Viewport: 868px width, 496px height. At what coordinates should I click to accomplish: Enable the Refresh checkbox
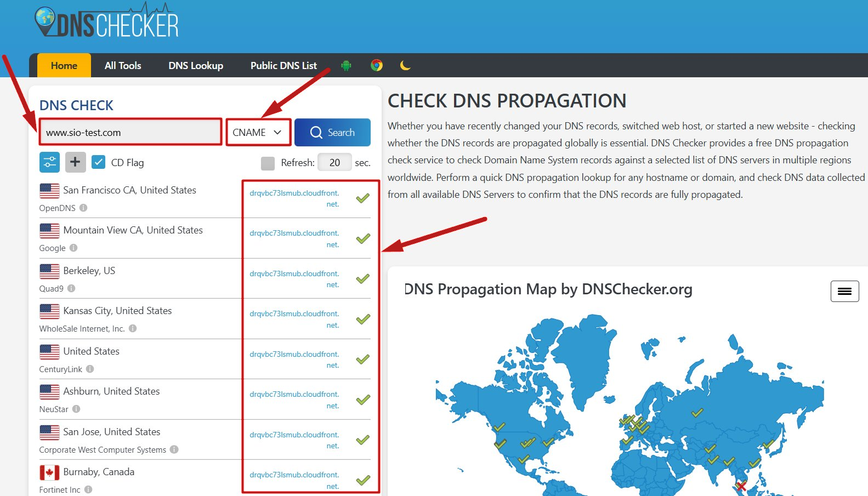pyautogui.click(x=268, y=163)
